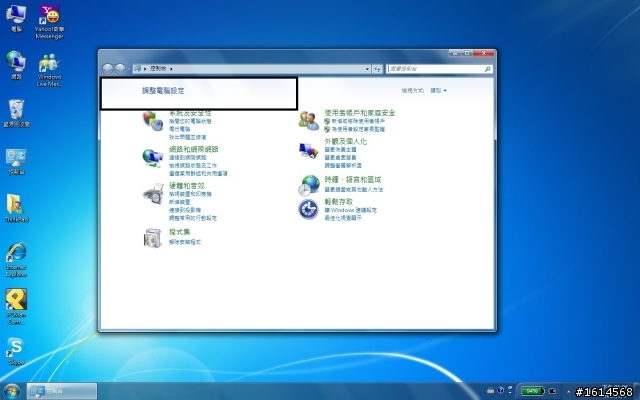640x400 pixels.
Task: Click the Back navigation button
Action: coord(108,69)
